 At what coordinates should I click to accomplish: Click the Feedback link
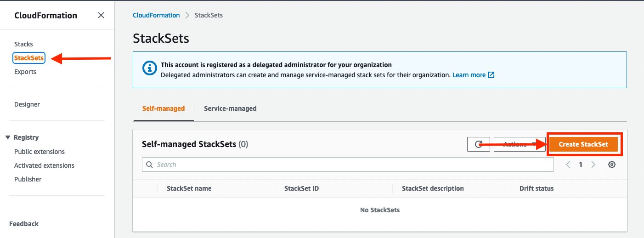point(24,224)
